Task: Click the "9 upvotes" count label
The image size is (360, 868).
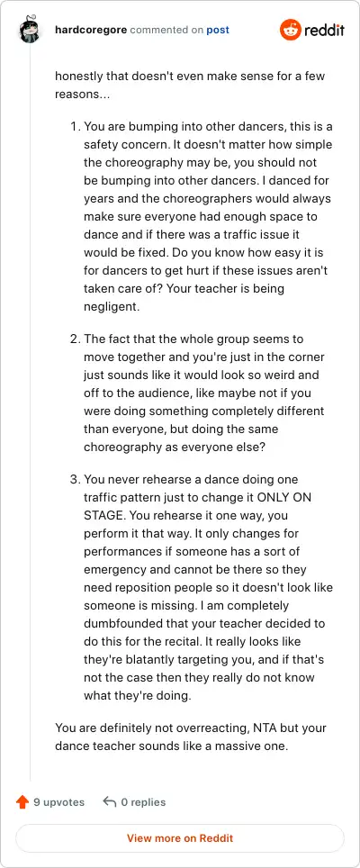Action: (59, 801)
